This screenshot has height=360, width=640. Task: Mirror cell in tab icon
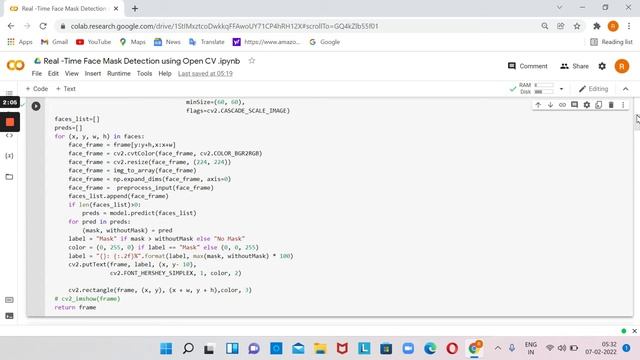click(599, 105)
